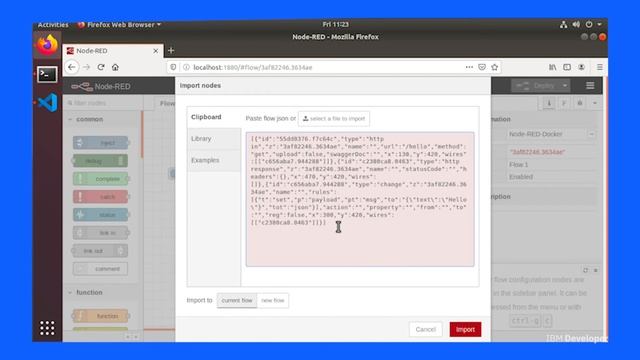The image size is (640, 360).
Task: Click inside the flow JSON text area
Action: click(x=360, y=199)
